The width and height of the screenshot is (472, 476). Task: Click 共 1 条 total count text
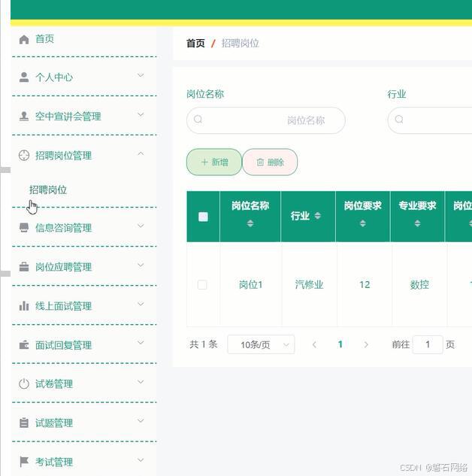click(x=204, y=344)
